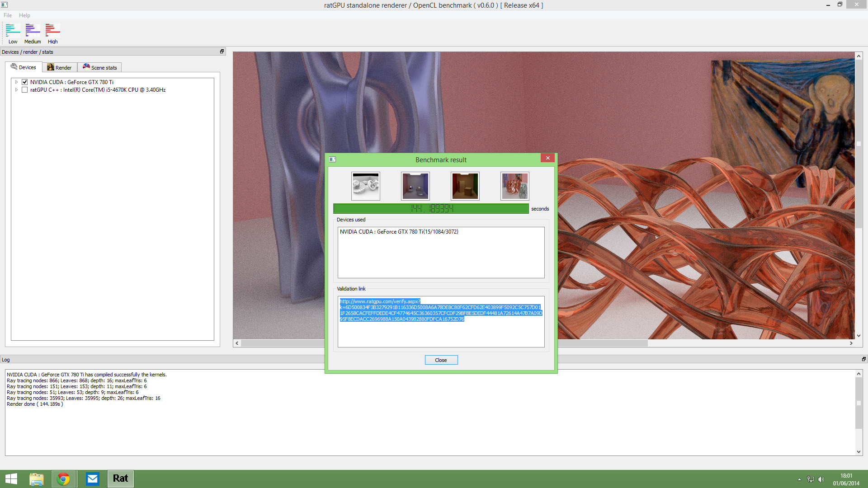Open File Explorer from the taskbar
This screenshot has width=868, height=488.
(37, 479)
